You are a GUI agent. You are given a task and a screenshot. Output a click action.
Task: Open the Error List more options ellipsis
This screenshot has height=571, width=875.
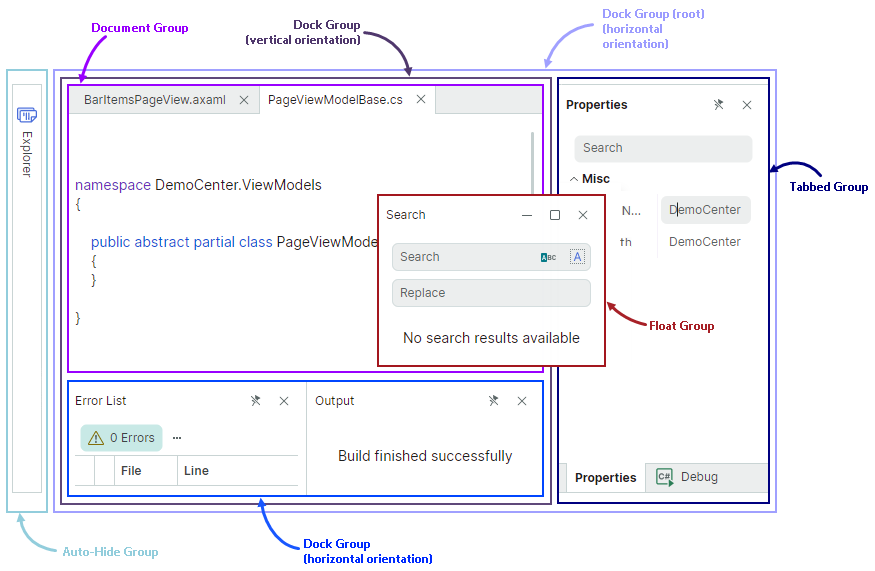(x=177, y=438)
